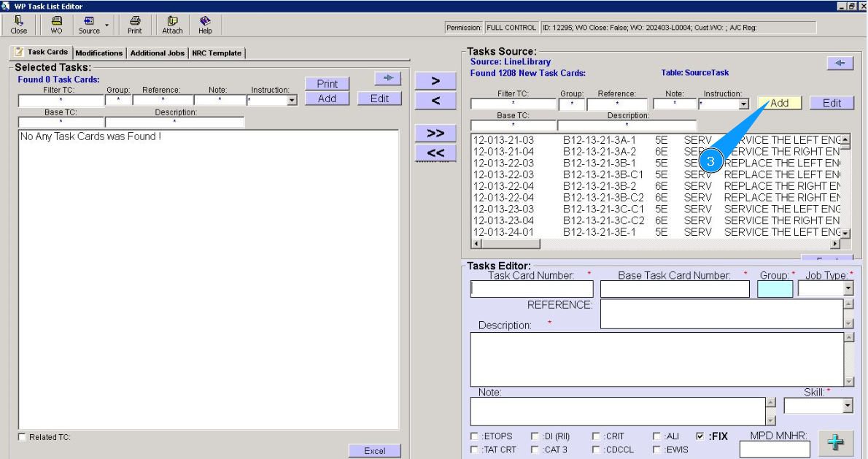Open the Attach toolbar icon
The width and height of the screenshot is (868, 459).
point(172,25)
